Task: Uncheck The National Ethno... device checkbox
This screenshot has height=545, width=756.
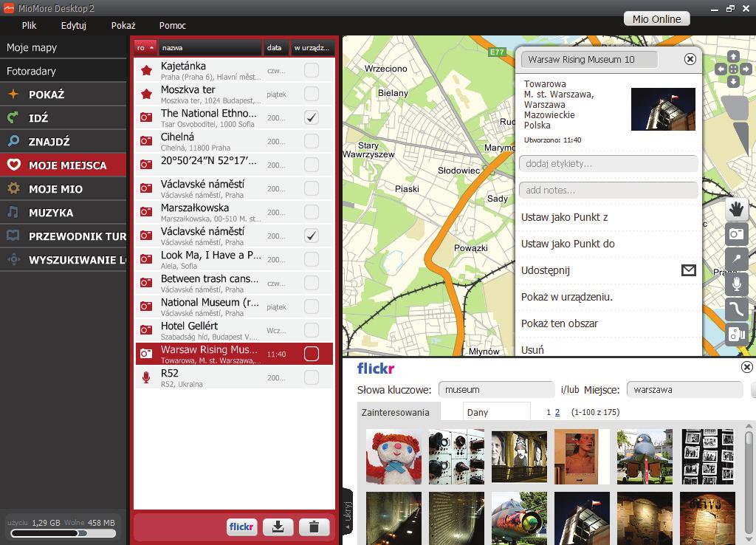Action: click(312, 117)
